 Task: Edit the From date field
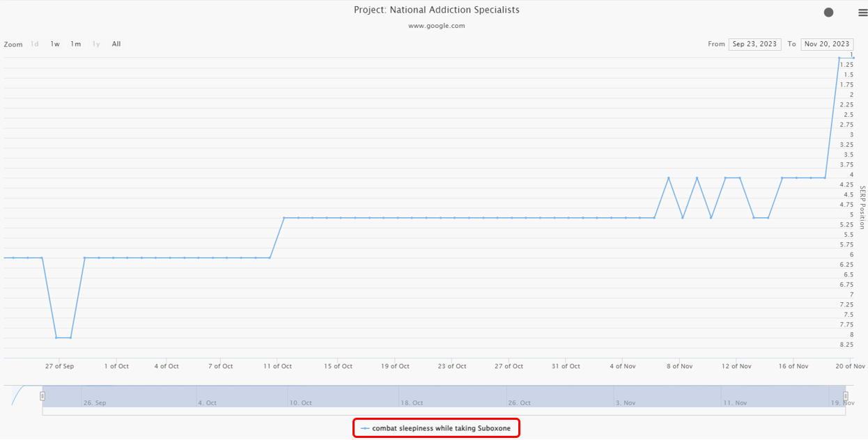754,45
